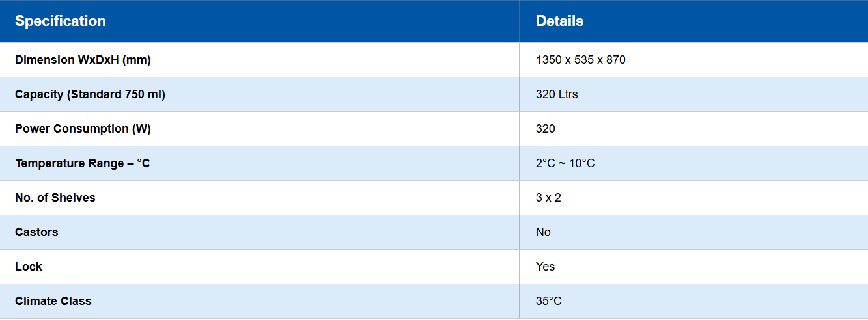Click the 870 height figure in dimensions
The image size is (868, 320).
click(x=615, y=60)
